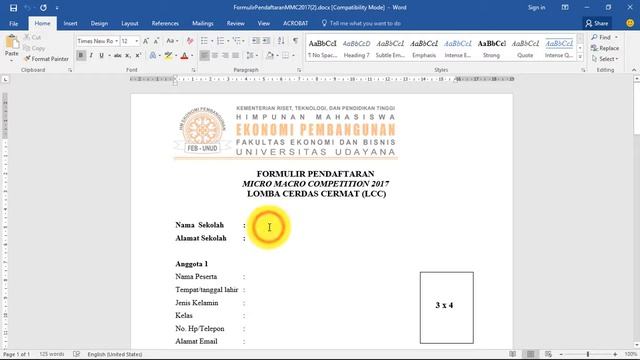Increase paragraph indent

266,41
